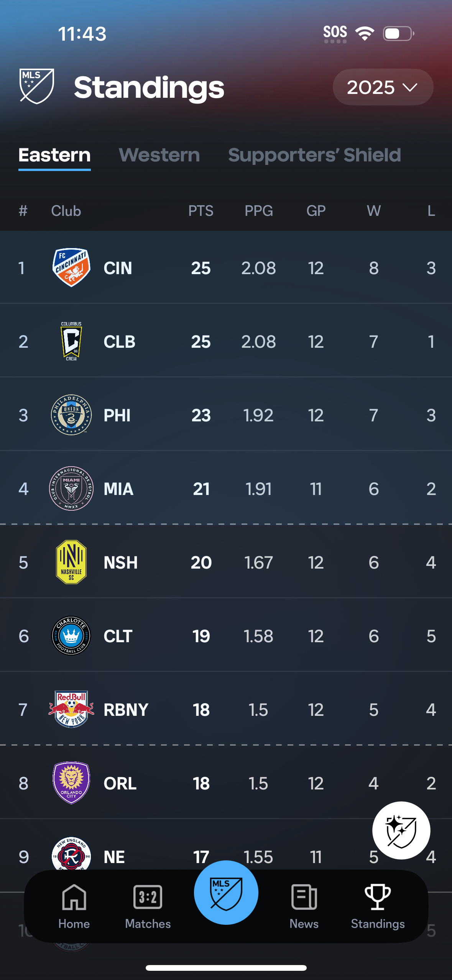The image size is (452, 980).
Task: Switch to the Western conference tab
Action: point(158,155)
